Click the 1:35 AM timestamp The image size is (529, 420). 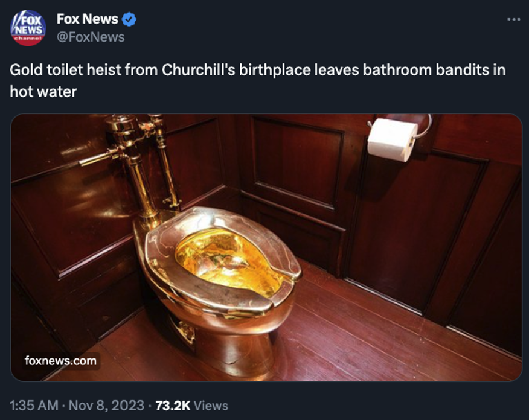click(x=34, y=406)
